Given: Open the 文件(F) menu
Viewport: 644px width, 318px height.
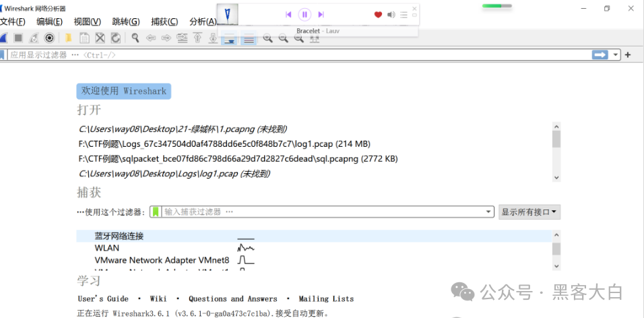Looking at the screenshot, I should [x=13, y=22].
